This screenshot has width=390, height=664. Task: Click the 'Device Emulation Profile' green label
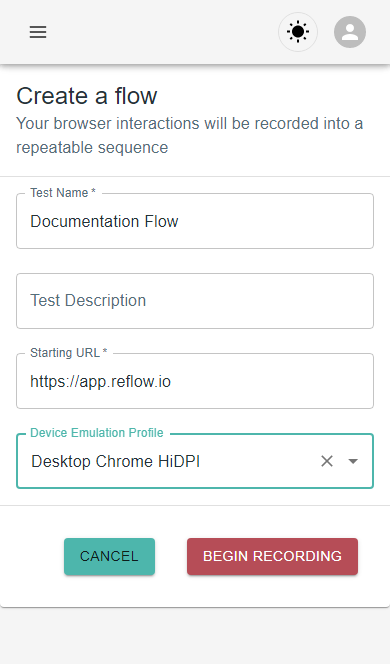(97, 433)
